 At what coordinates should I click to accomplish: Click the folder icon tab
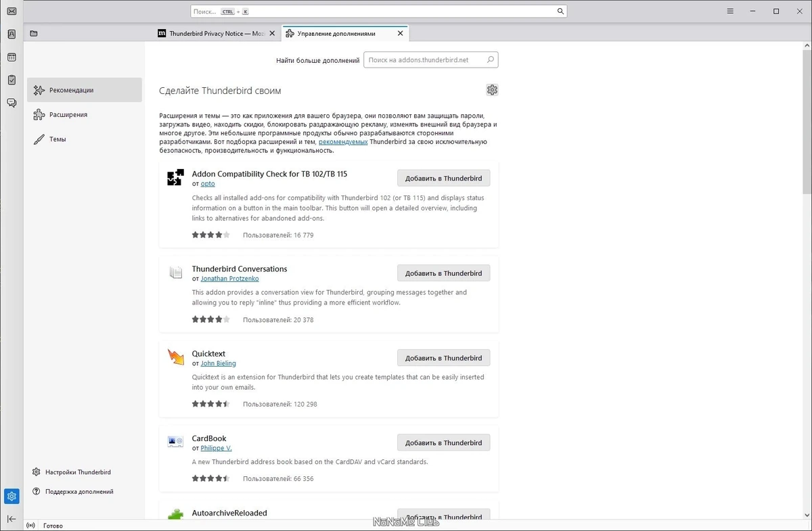(34, 33)
